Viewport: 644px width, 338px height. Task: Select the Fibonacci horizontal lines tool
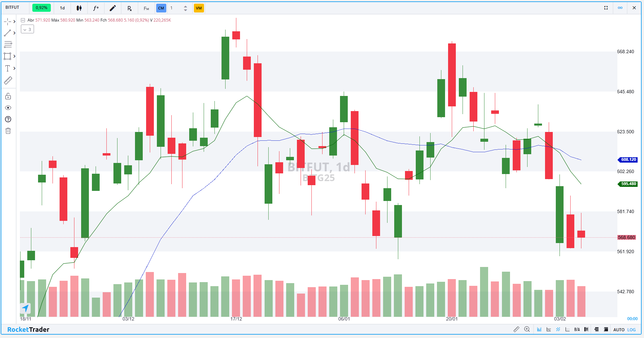[8, 44]
